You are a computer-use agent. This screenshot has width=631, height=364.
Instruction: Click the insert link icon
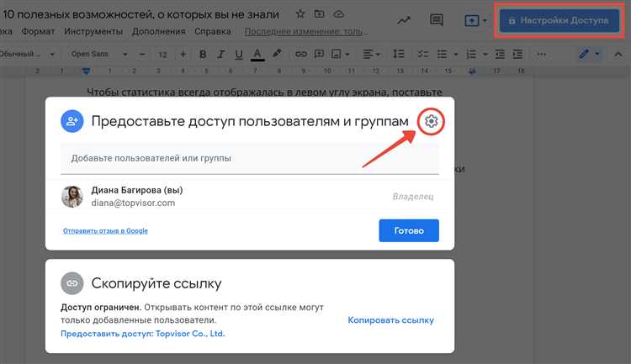301,54
